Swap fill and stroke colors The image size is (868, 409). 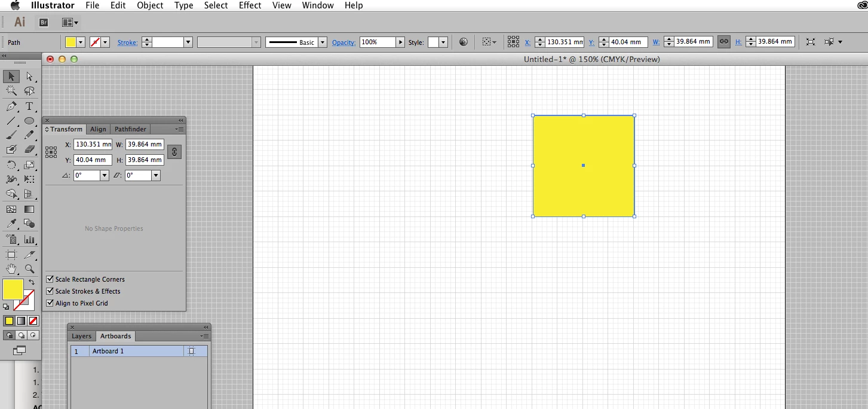(x=32, y=282)
